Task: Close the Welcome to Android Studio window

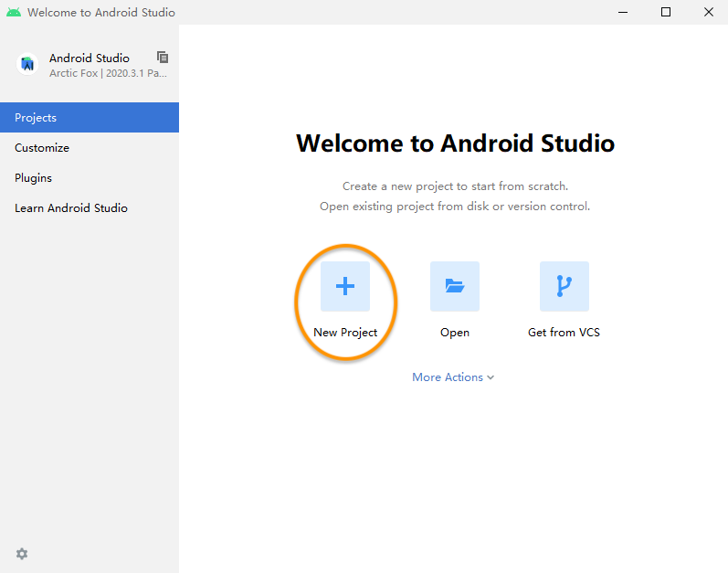Action: tap(709, 12)
